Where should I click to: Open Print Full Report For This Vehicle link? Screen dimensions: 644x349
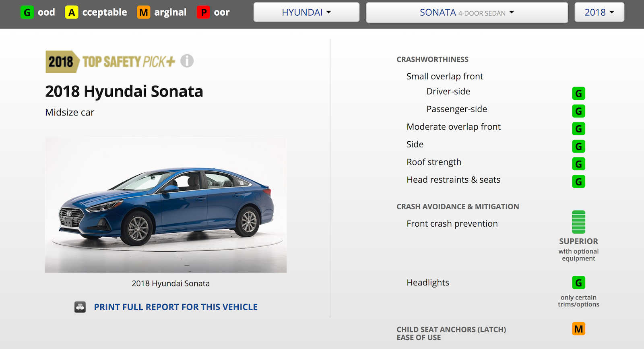pos(175,307)
